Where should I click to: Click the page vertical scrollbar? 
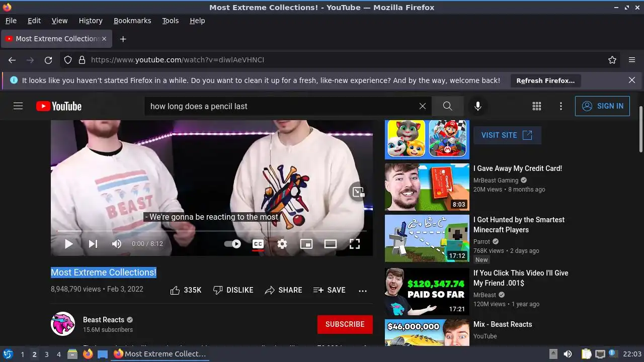(x=640, y=129)
